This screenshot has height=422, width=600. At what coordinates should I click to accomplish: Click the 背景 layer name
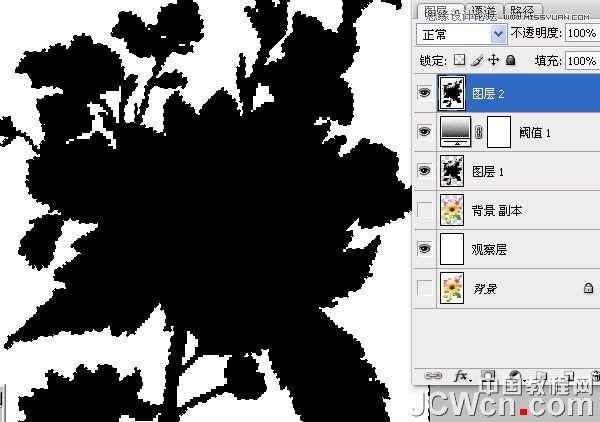click(485, 289)
